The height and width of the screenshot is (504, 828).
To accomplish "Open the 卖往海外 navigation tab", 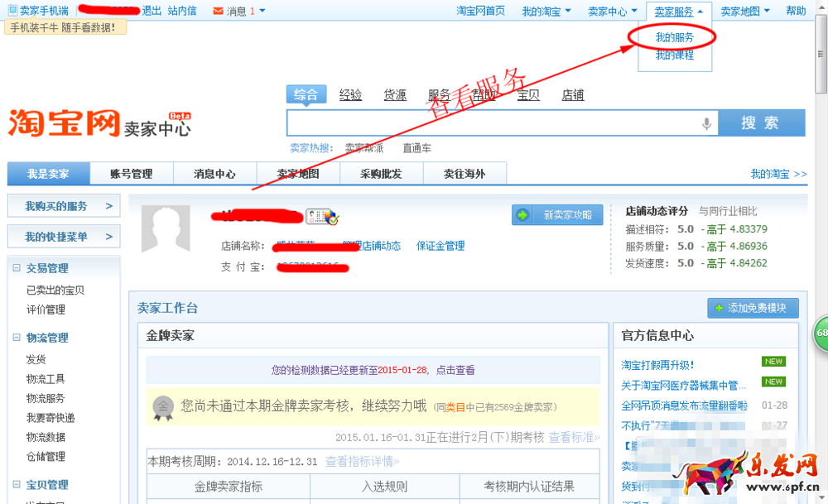I will click(465, 174).
